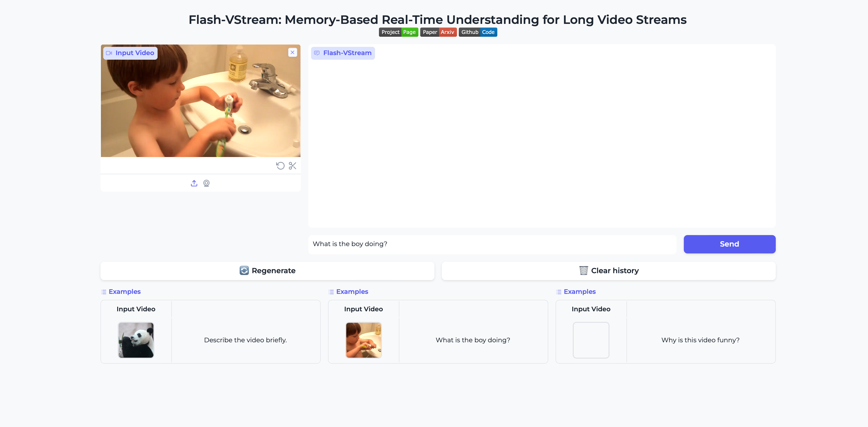Screen dimensions: 868x427
Task: Select the webcam source icon
Action: (x=206, y=183)
